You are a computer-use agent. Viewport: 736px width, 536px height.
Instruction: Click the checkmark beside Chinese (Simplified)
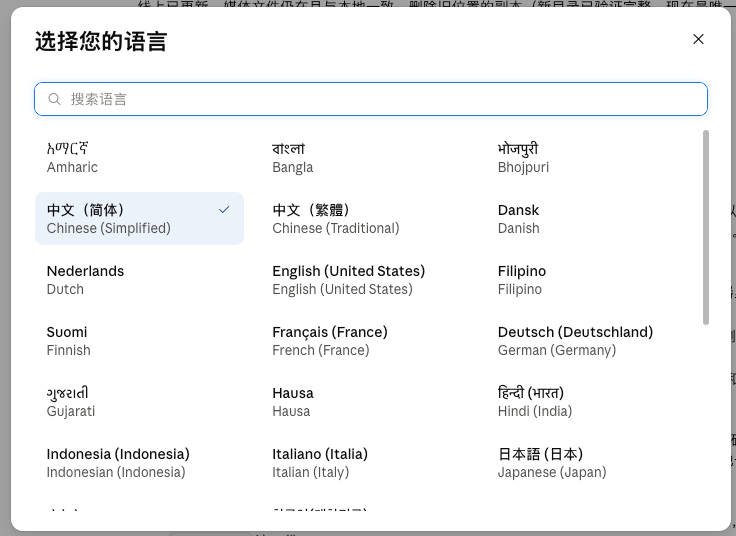(x=224, y=210)
